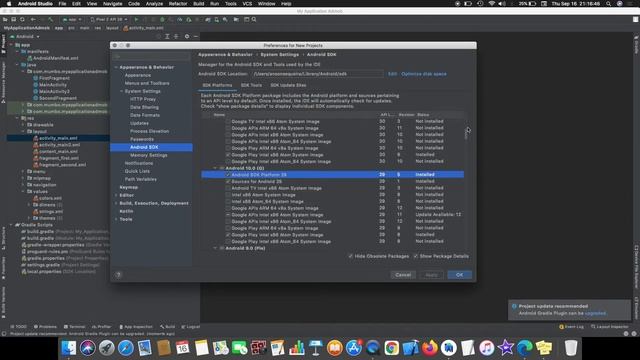Open the Build menu in menu bar
This screenshot has width=640, height=360.
pos(199,4)
